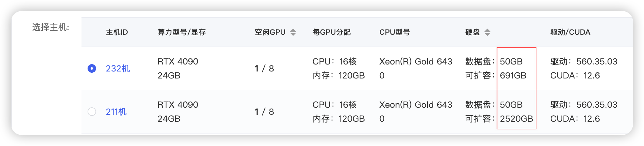Open the 211机 host link
The width and height of the screenshot is (644, 146).
(x=116, y=112)
